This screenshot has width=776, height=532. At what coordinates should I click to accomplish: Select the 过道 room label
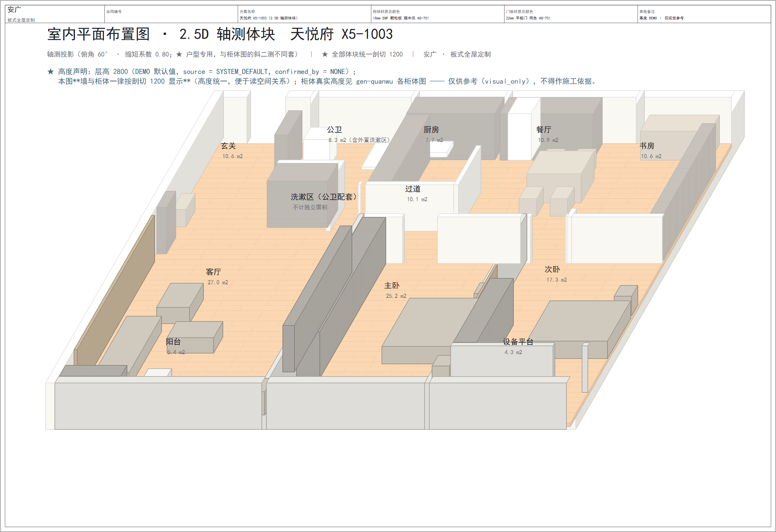(x=413, y=189)
